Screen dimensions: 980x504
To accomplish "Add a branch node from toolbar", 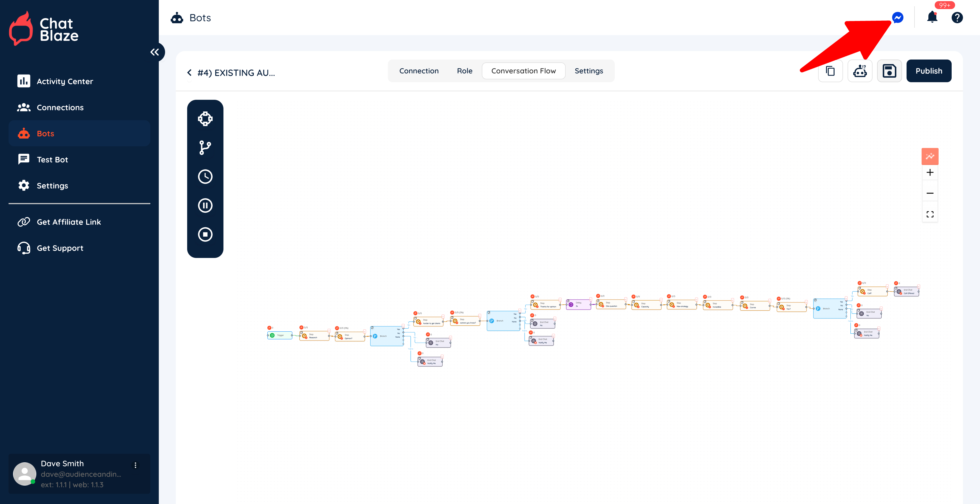I will (x=205, y=148).
